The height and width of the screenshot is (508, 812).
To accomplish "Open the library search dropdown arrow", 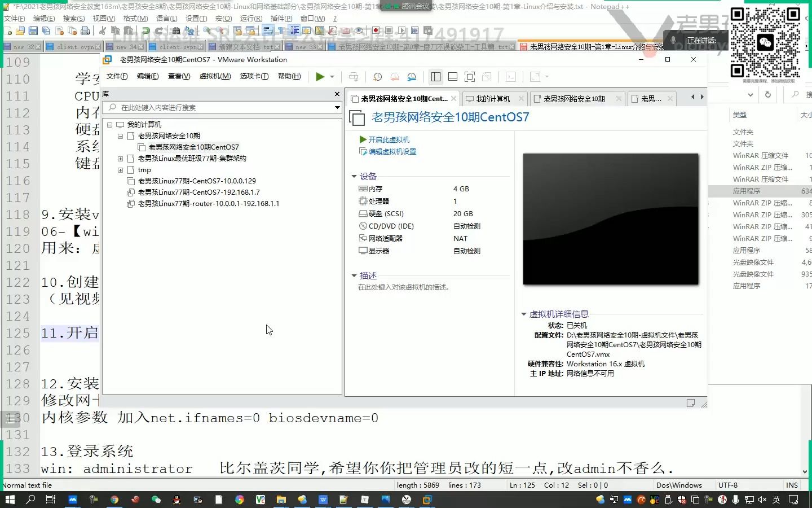I will tap(337, 107).
